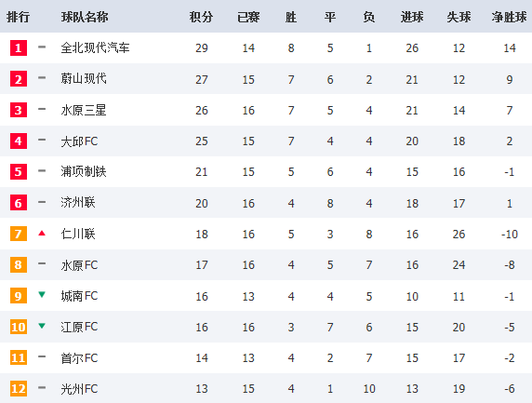
Task: Open team 水原三星
Action: [x=84, y=110]
